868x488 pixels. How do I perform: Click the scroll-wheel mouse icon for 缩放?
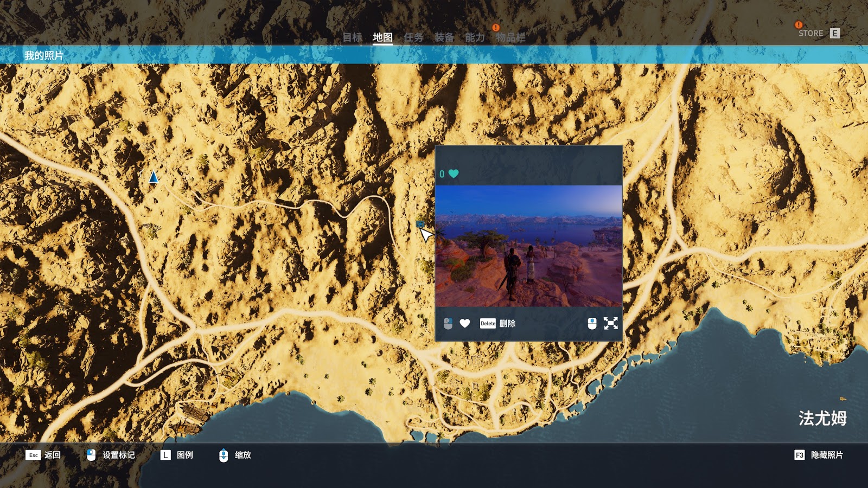tap(224, 455)
